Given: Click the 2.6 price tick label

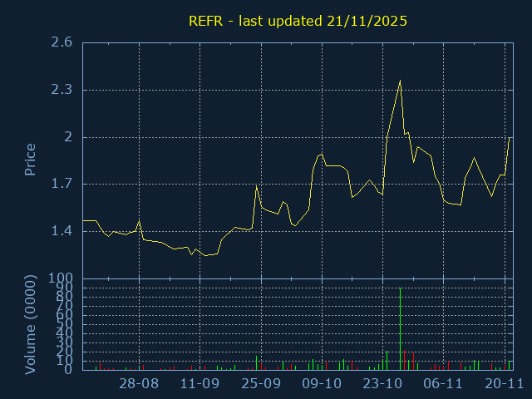Looking at the screenshot, I should pyautogui.click(x=62, y=42).
